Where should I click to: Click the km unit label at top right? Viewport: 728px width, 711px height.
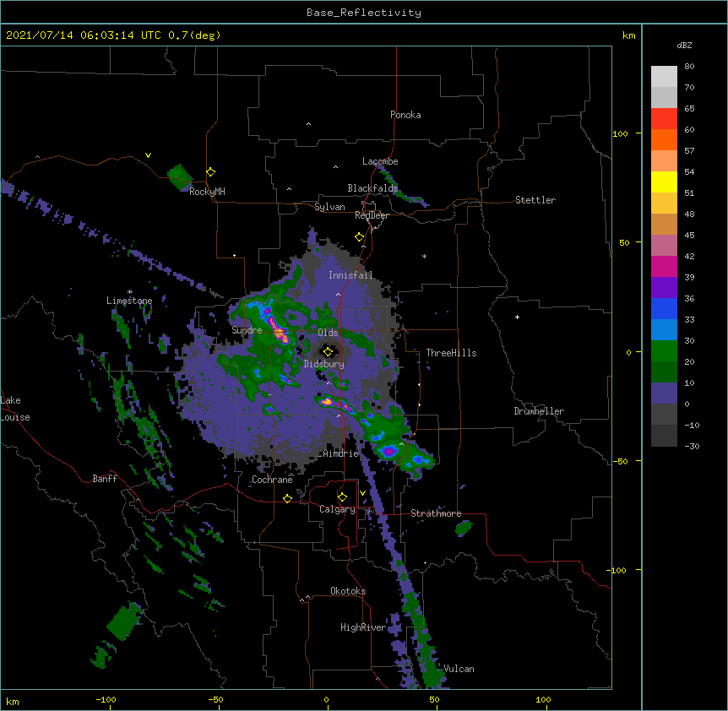pos(628,35)
